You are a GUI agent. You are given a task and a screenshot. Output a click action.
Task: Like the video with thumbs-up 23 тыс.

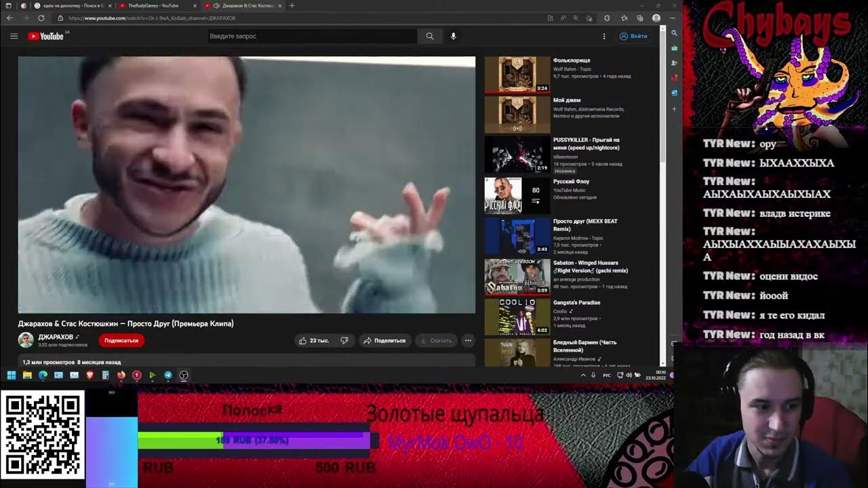point(314,340)
